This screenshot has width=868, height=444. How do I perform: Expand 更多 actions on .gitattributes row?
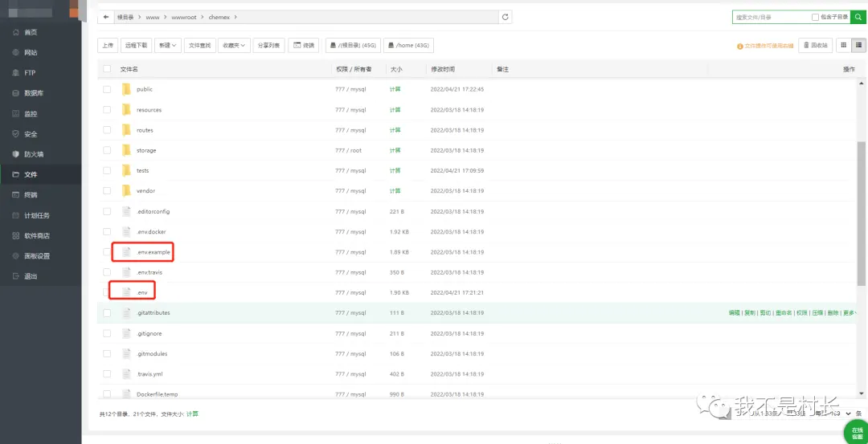(849, 313)
